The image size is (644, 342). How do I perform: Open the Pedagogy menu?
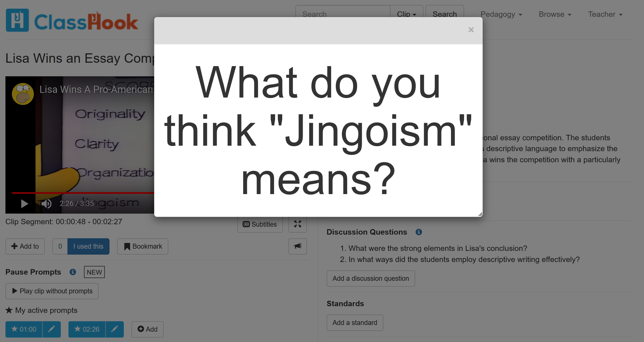click(x=501, y=14)
